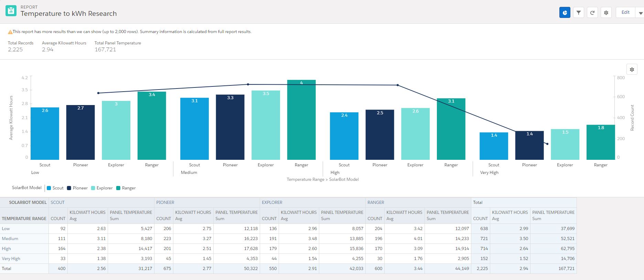Click Pioneer legend color swatch
The image size is (644, 280).
[x=69, y=188]
